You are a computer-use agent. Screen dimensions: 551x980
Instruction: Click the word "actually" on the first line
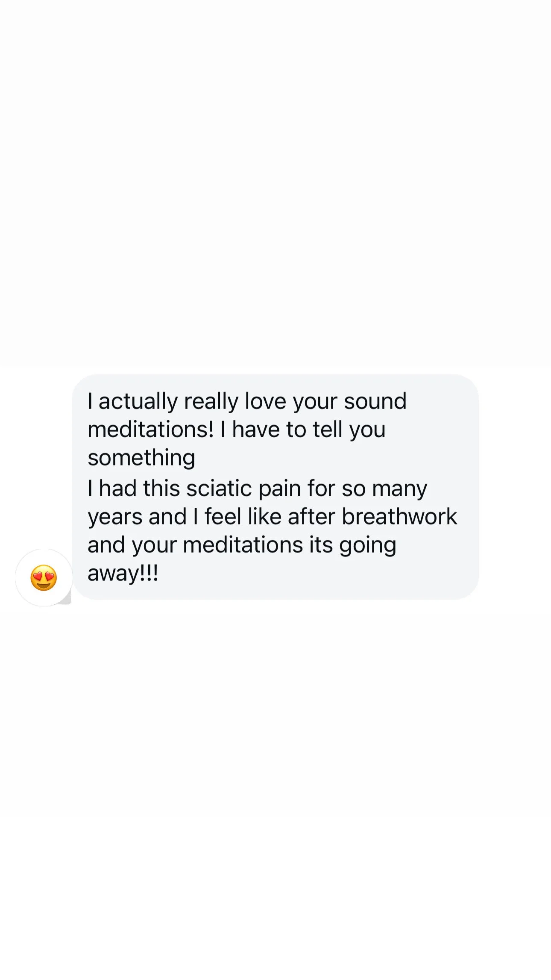click(x=138, y=402)
